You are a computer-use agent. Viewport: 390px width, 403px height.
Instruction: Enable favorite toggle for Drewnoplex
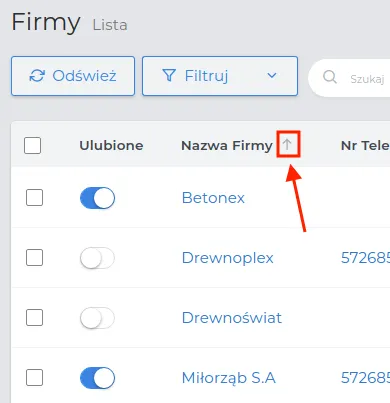click(97, 258)
